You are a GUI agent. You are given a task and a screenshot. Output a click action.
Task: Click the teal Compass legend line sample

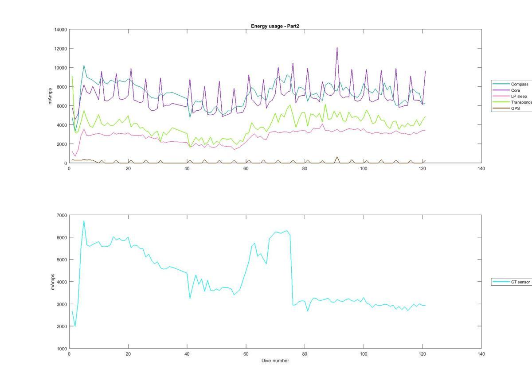click(x=501, y=84)
